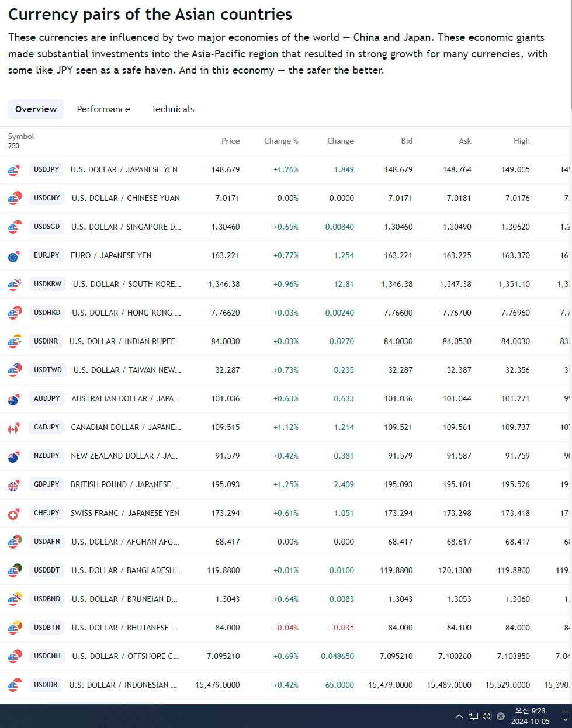Open the USDBDT symbol link
572x728 pixels.
[47, 570]
